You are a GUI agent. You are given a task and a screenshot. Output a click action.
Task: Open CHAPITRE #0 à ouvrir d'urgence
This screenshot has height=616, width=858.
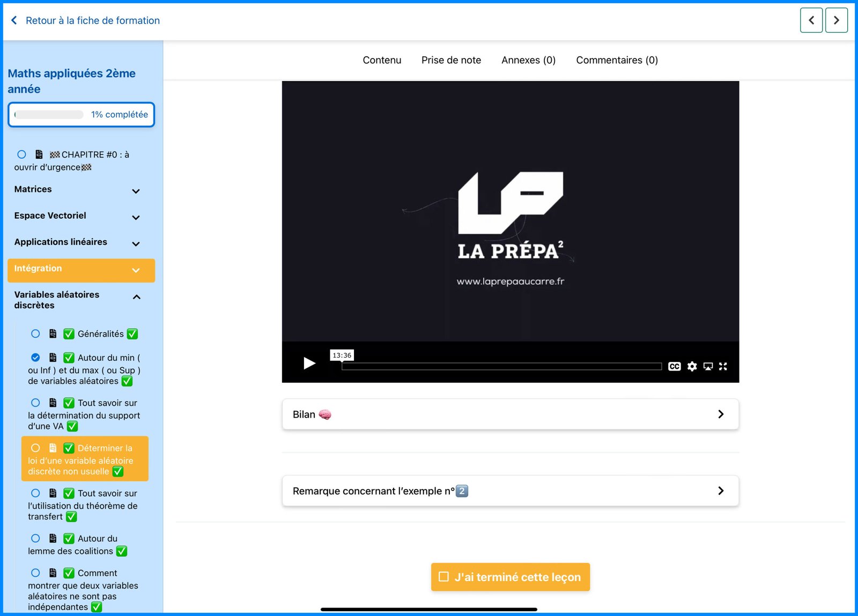(73, 161)
